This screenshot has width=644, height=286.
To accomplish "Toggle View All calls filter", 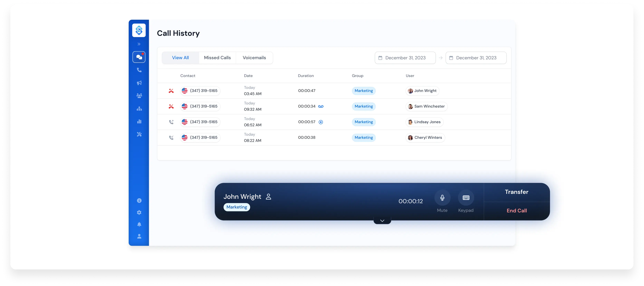I will pyautogui.click(x=180, y=58).
